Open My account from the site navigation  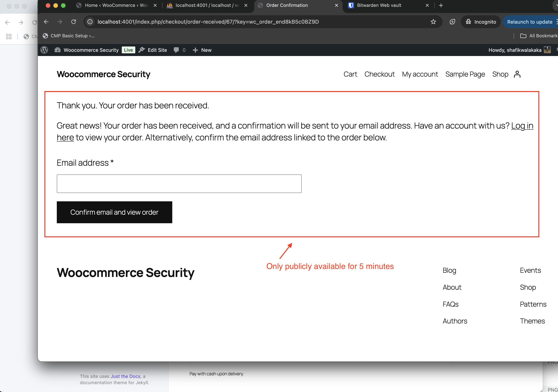tap(420, 74)
